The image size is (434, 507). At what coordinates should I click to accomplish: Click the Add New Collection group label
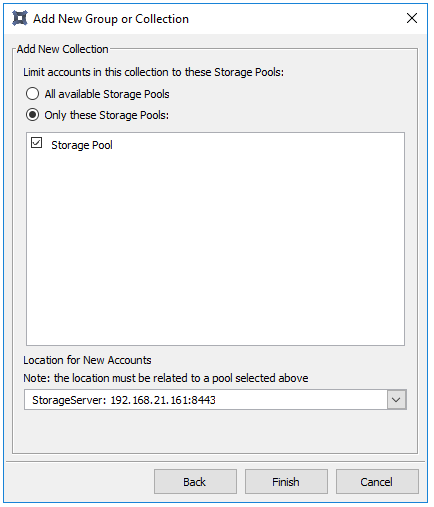pos(62,49)
